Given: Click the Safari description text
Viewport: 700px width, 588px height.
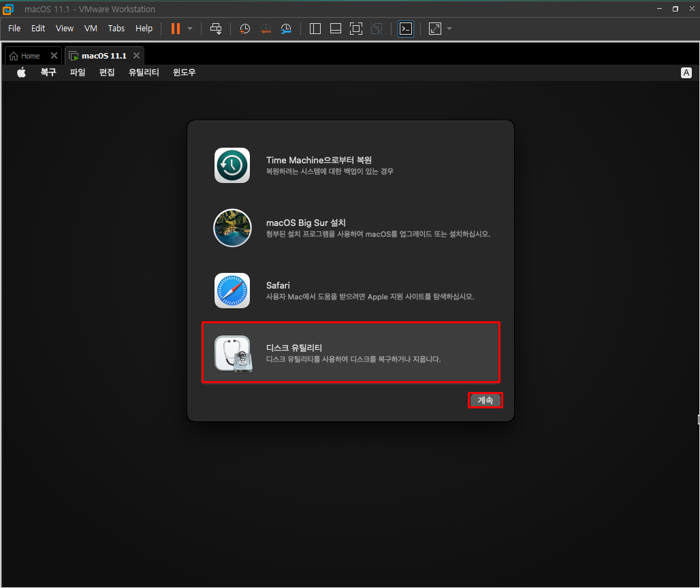Looking at the screenshot, I should click(370, 297).
